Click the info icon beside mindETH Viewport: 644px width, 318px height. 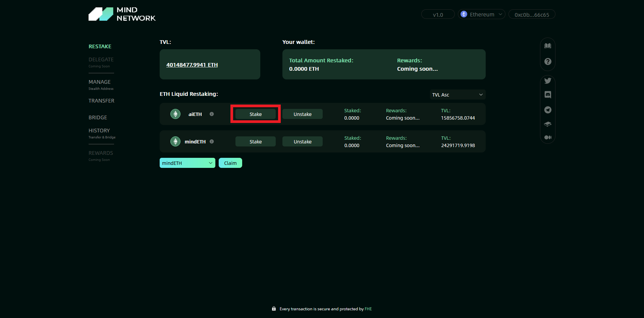pyautogui.click(x=212, y=141)
